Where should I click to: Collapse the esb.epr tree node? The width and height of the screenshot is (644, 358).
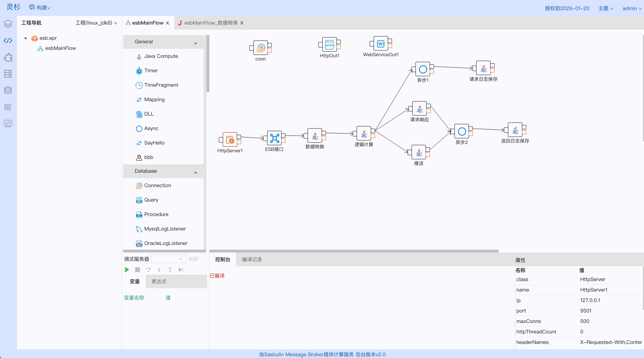(25, 38)
